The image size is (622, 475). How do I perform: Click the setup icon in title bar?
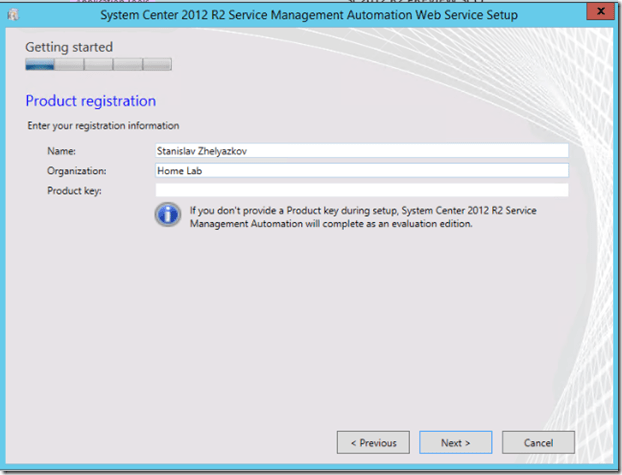13,15
